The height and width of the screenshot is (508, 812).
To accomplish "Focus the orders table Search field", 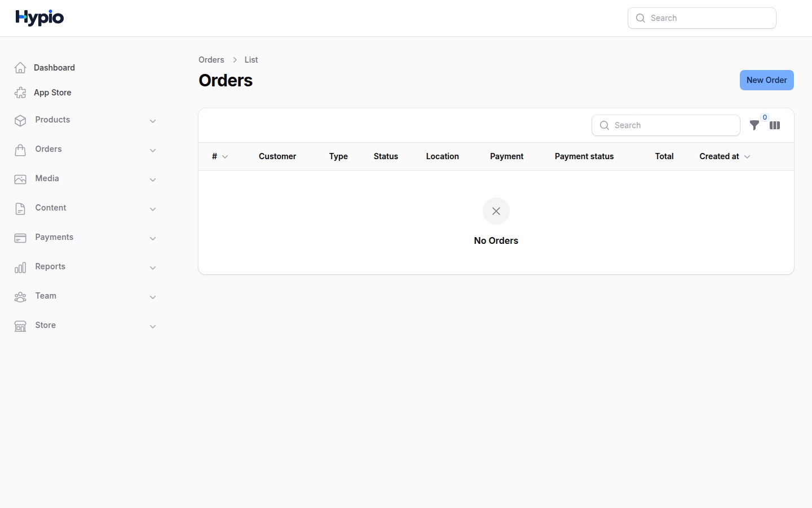I will point(666,125).
